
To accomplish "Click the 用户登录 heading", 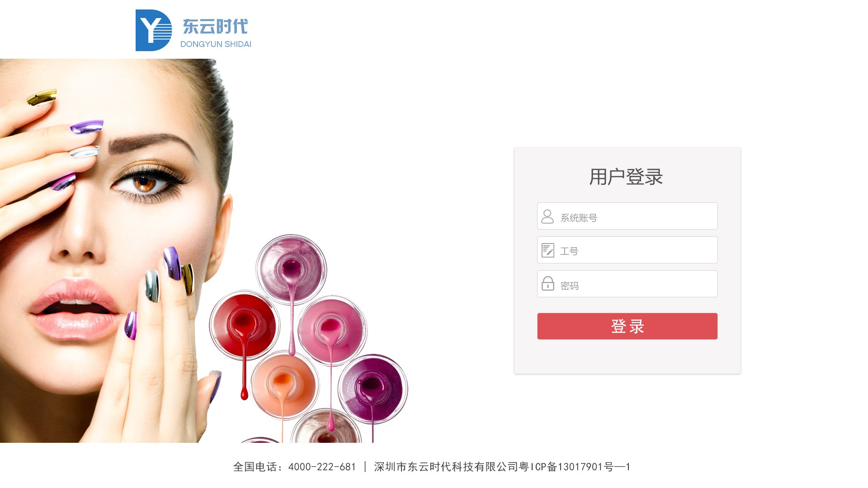I will tap(626, 177).
